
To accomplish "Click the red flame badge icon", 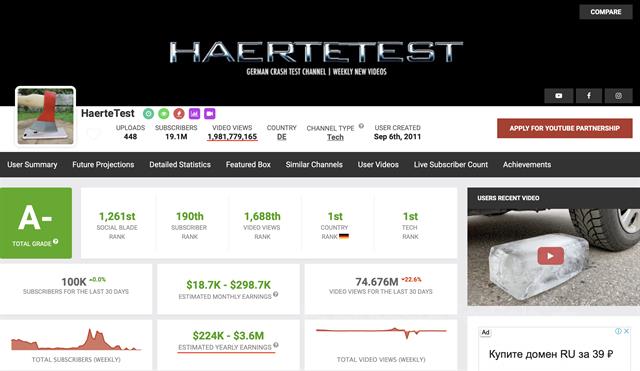I will tap(179, 113).
